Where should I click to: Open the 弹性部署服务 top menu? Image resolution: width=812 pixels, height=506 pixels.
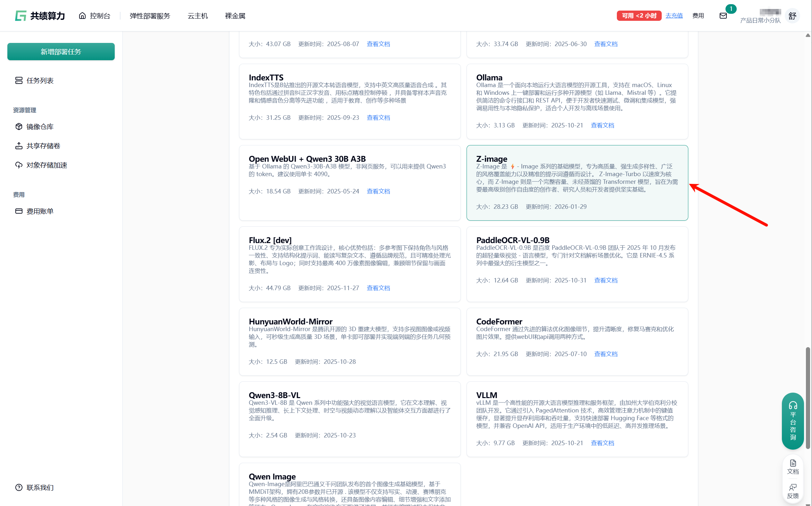pos(150,16)
